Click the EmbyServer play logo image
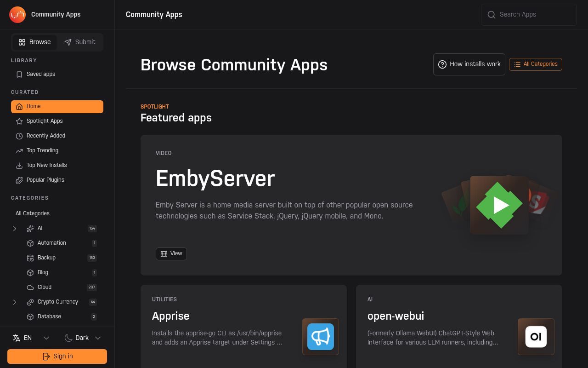This screenshot has height=368, width=588. [x=499, y=205]
